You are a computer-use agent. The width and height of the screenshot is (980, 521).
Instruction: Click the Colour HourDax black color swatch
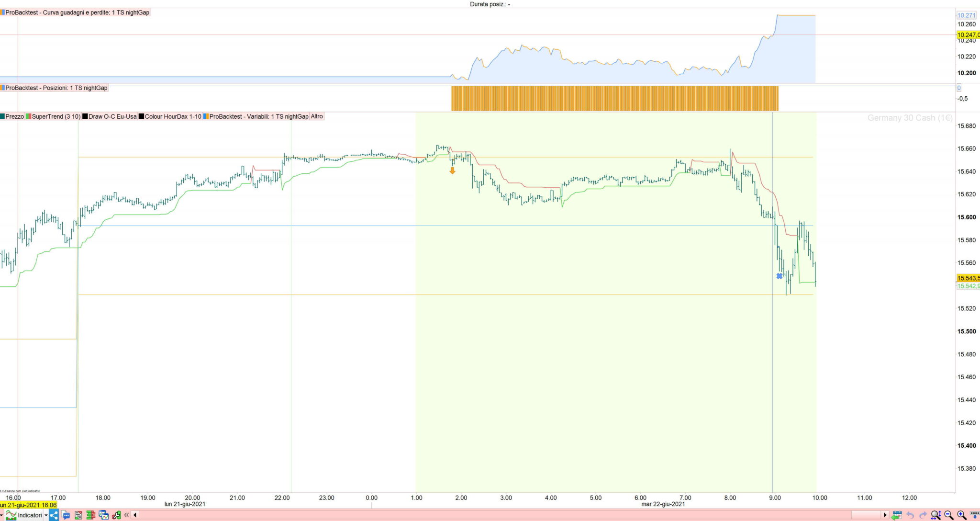coord(142,116)
